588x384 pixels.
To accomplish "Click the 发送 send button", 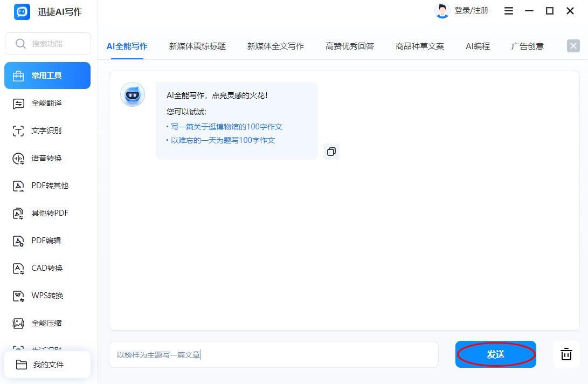I will point(496,354).
